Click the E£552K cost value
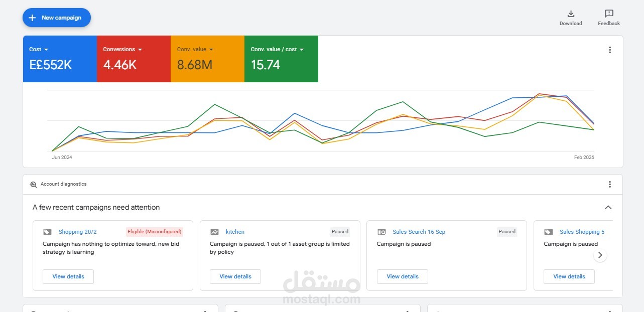644x312 pixels. tap(51, 65)
